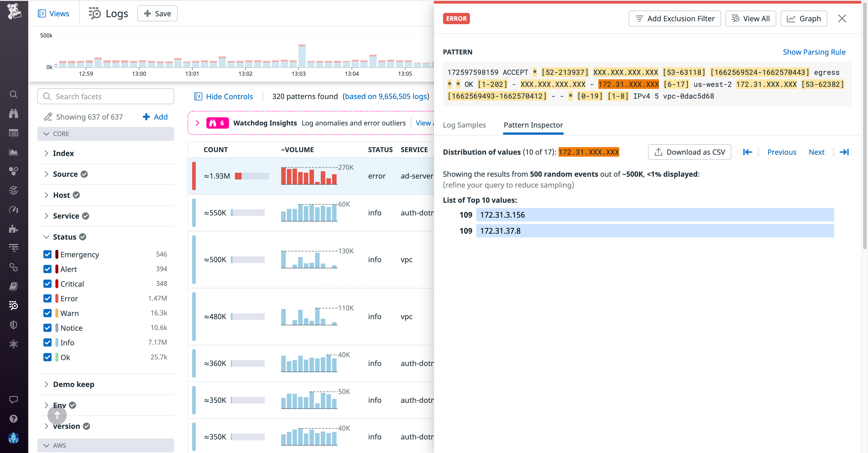
Task: Disable the Info status checkbox
Action: (47, 342)
